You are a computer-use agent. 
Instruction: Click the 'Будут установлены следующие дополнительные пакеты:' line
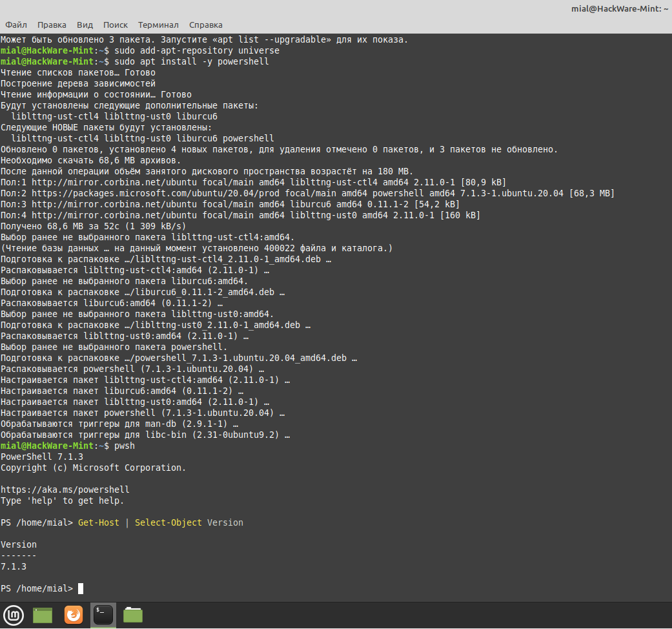129,105
